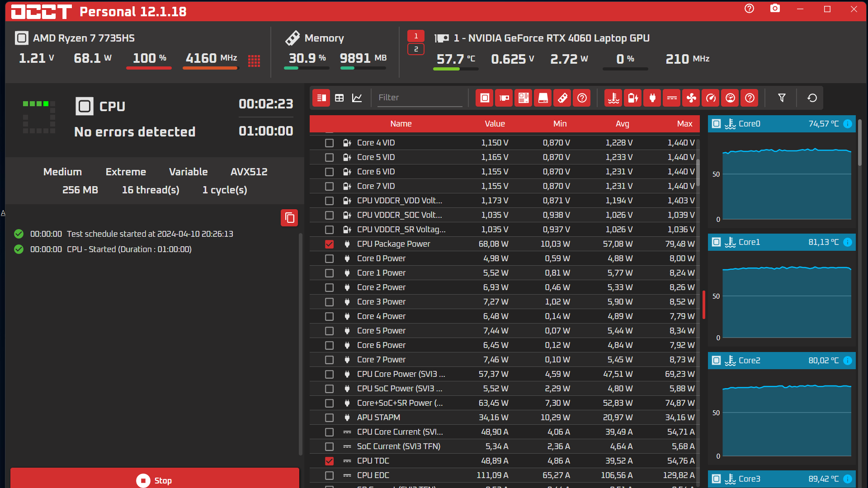Image resolution: width=868 pixels, height=488 pixels.
Task: Select GPU tab number 2
Action: coord(416,49)
